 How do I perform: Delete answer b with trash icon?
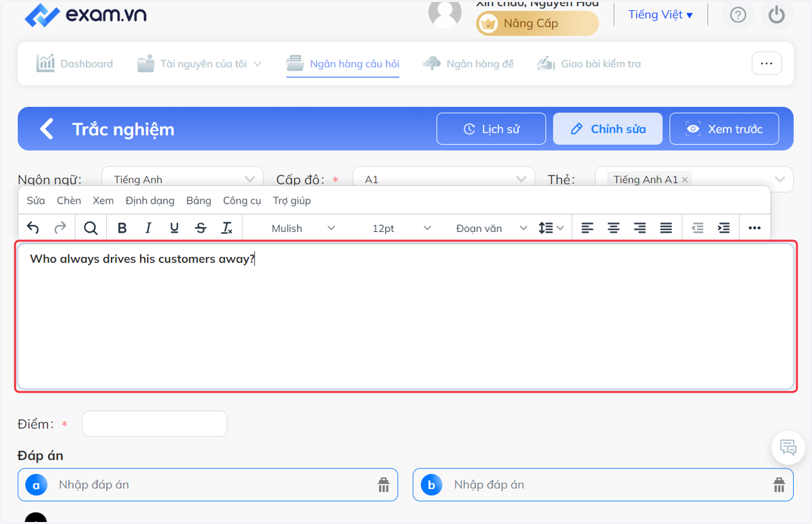[779, 485]
